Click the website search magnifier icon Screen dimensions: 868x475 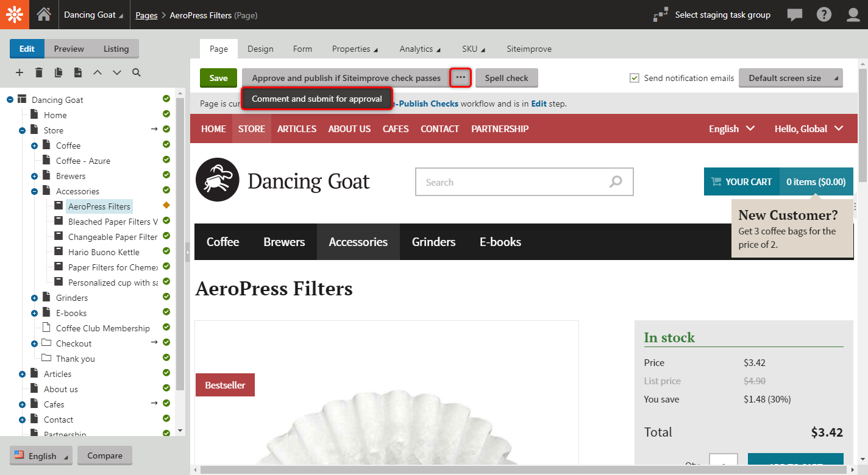coord(616,181)
